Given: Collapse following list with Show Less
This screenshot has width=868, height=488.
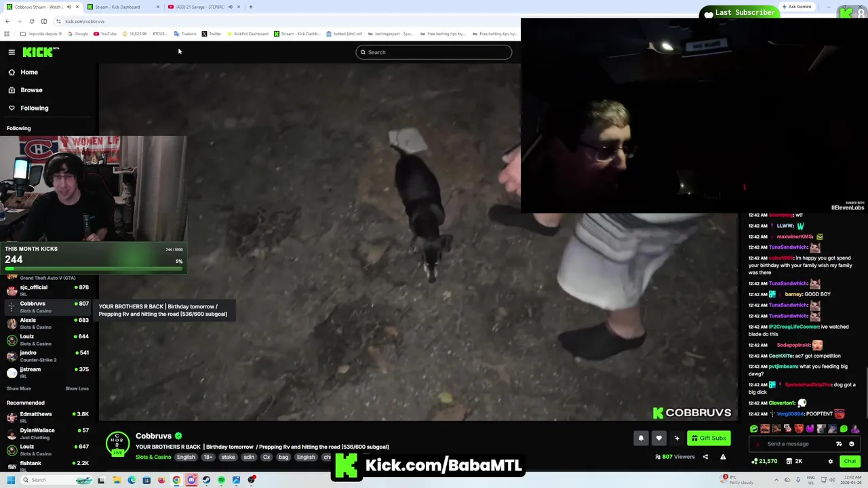Looking at the screenshot, I should click(x=77, y=388).
